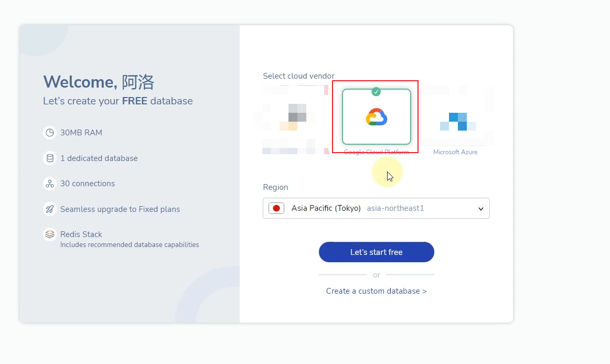Image resolution: width=610 pixels, height=364 pixels.
Task: Click the 'Let's create your FREE database' subtitle
Action: (x=118, y=101)
